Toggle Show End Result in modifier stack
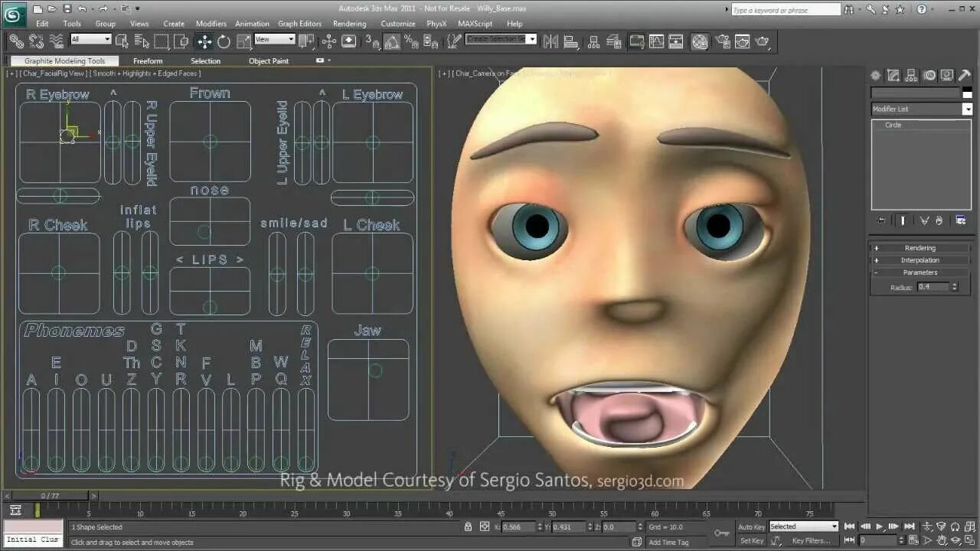 pyautogui.click(x=903, y=220)
